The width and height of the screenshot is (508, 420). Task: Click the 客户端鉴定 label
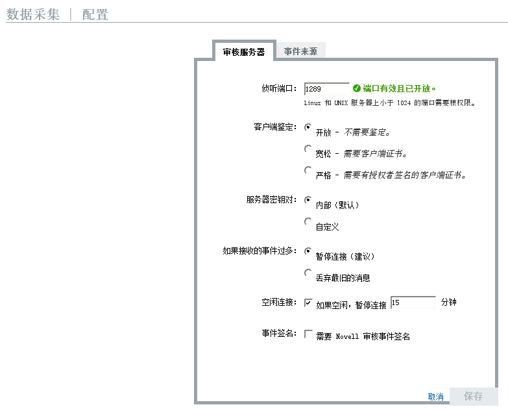tap(275, 127)
